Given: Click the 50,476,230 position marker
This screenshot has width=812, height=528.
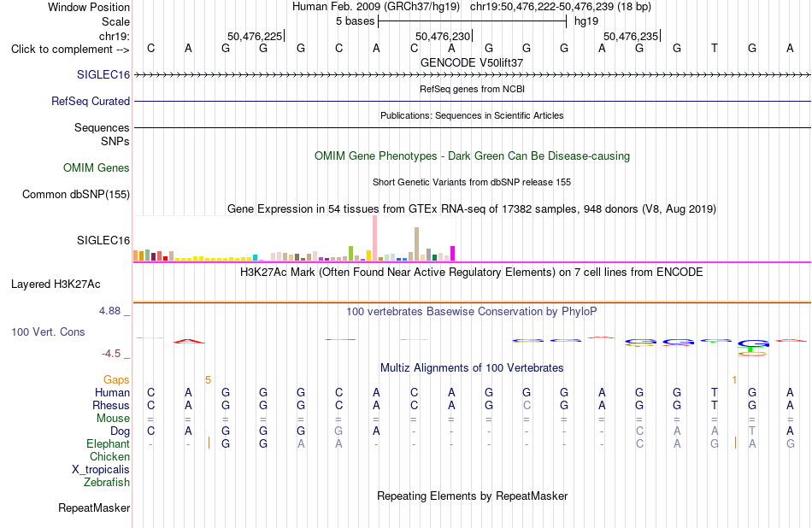Looking at the screenshot, I should point(443,36).
